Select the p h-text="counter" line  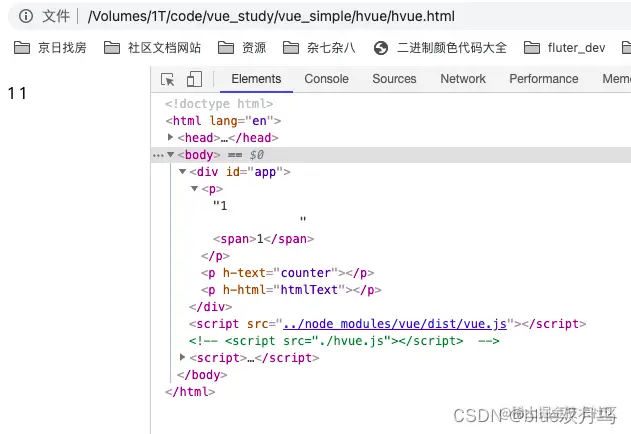point(287,273)
